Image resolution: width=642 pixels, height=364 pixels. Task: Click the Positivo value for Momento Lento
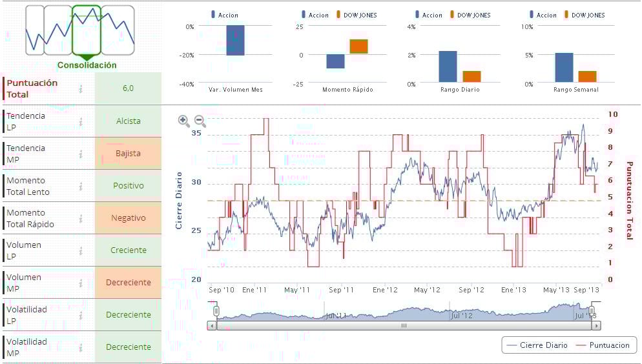pyautogui.click(x=128, y=186)
